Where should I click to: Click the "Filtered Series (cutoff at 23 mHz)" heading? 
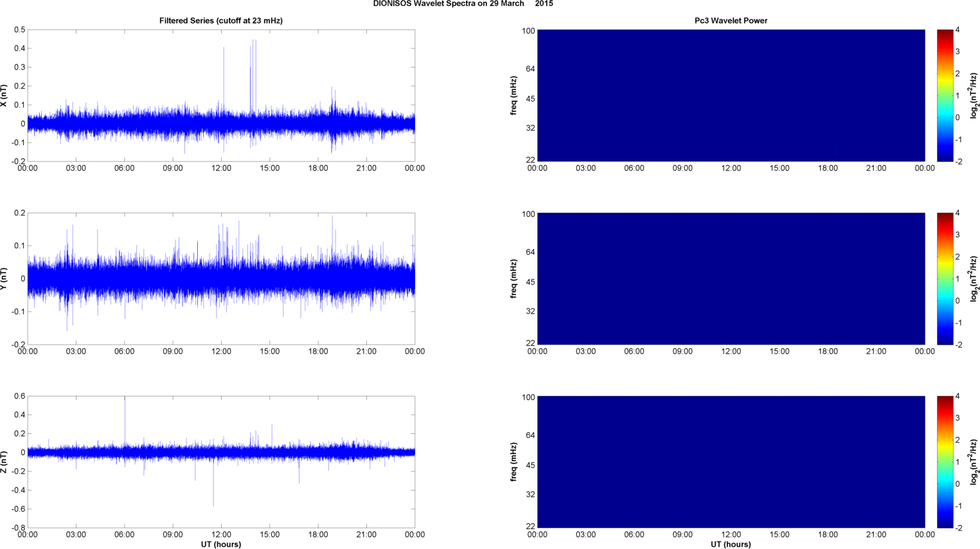[221, 21]
